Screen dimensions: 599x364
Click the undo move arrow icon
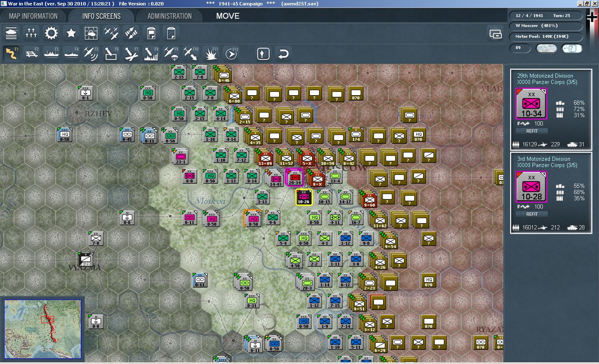tap(283, 54)
